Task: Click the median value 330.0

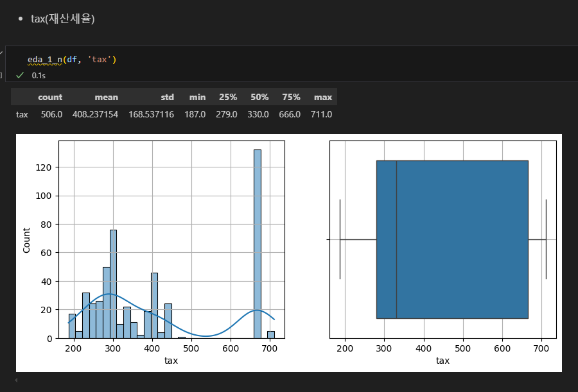Action: click(258, 114)
